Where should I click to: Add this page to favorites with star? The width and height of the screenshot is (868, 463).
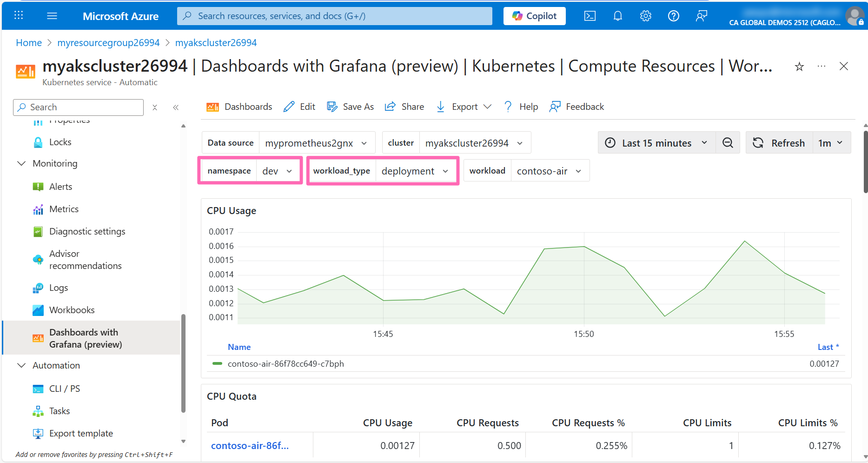tap(799, 67)
